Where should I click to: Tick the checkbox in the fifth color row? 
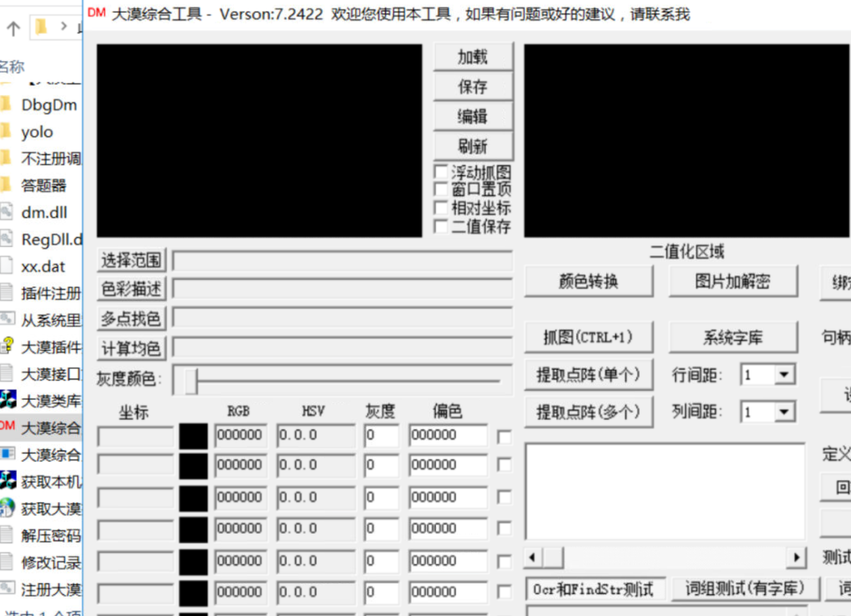pos(504,561)
